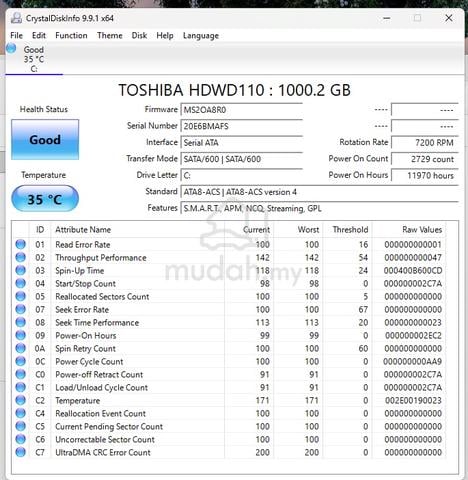The height and width of the screenshot is (480, 468).
Task: Click the Serial Number field
Action: pos(242,126)
